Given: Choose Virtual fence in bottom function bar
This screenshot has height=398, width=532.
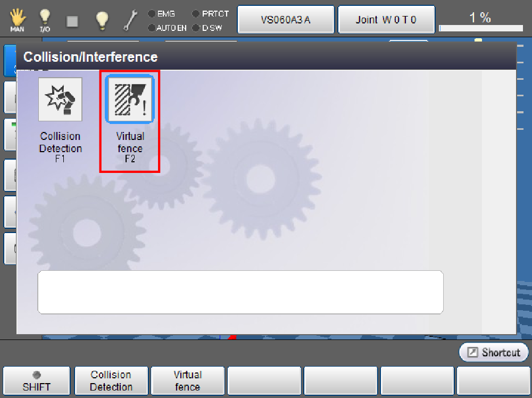Looking at the screenshot, I should pos(188,381).
